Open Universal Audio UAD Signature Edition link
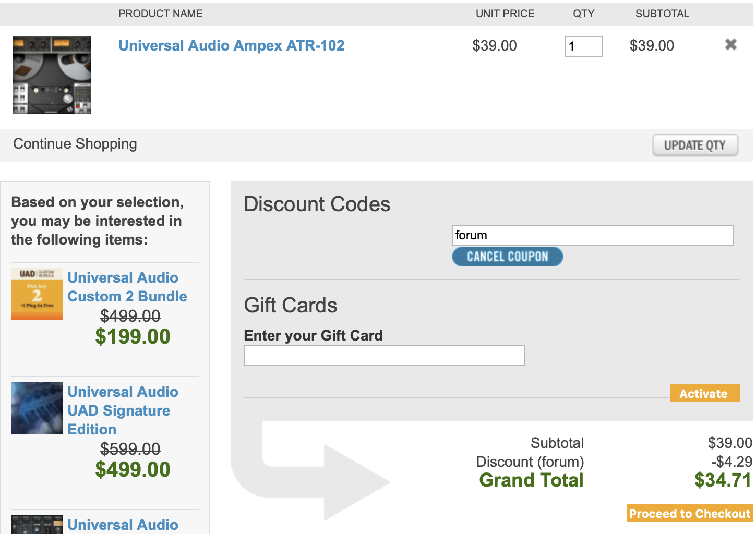 pyautogui.click(x=123, y=410)
